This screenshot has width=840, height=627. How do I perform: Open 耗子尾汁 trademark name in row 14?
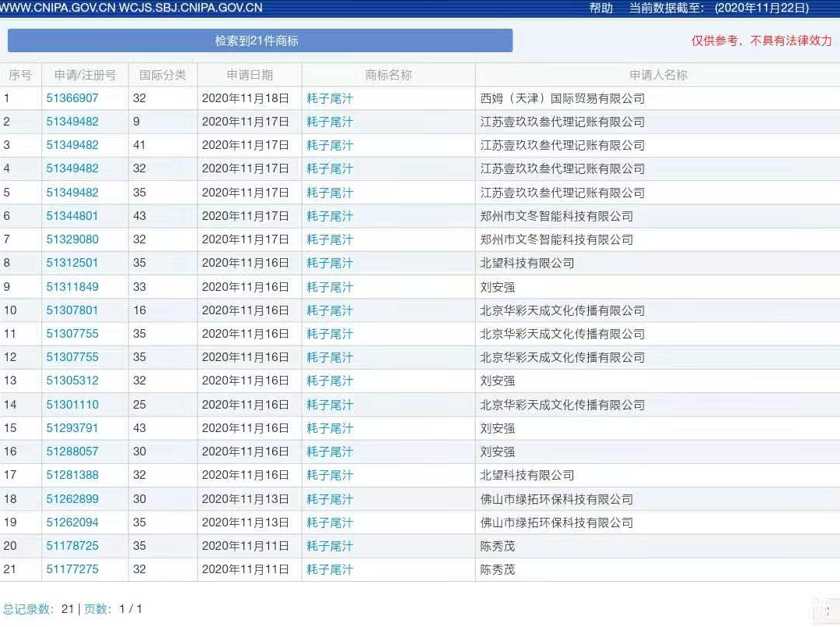pos(330,405)
